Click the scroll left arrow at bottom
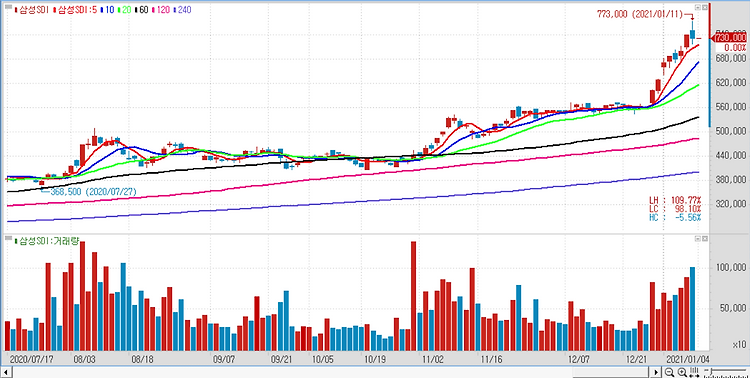The image size is (750, 378). (x=6, y=372)
